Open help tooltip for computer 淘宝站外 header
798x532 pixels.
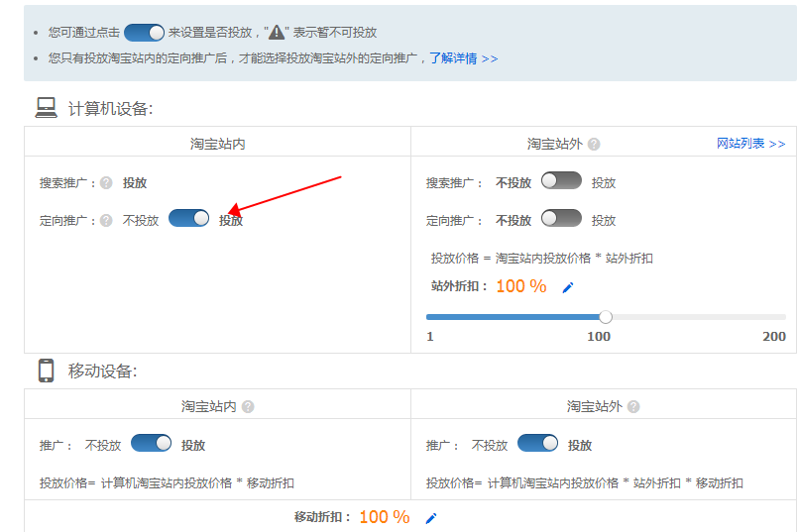pyautogui.click(x=594, y=145)
